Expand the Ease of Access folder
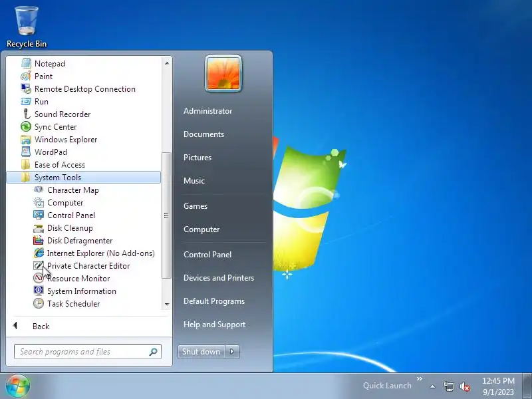Image resolution: width=532 pixels, height=399 pixels. pyautogui.click(x=84, y=164)
